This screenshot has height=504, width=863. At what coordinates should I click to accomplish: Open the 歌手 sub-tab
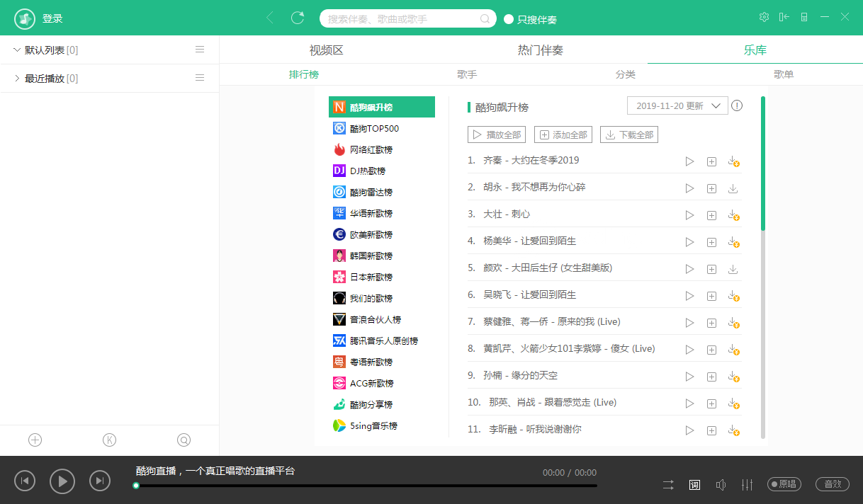467,74
